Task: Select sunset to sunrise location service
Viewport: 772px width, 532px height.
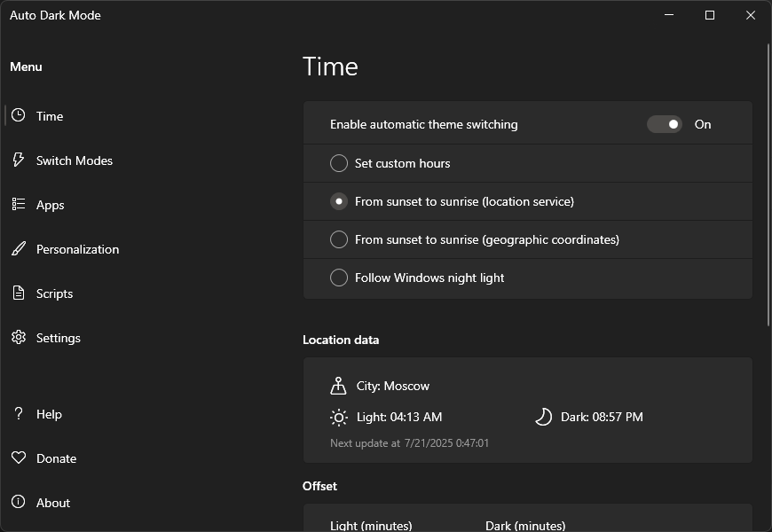Action: click(x=338, y=201)
